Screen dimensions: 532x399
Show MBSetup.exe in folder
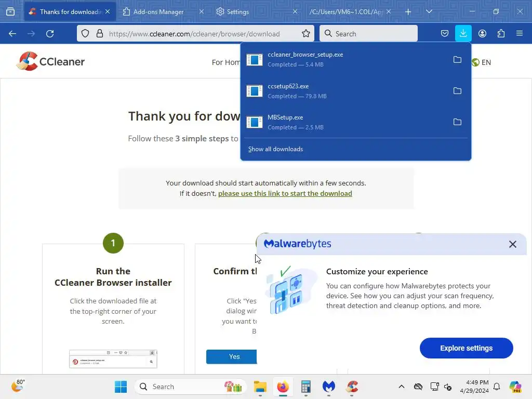(x=457, y=122)
